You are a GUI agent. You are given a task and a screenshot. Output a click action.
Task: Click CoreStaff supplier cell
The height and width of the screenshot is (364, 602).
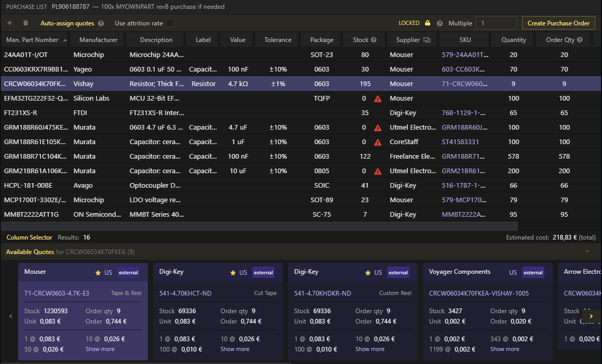pyautogui.click(x=404, y=142)
